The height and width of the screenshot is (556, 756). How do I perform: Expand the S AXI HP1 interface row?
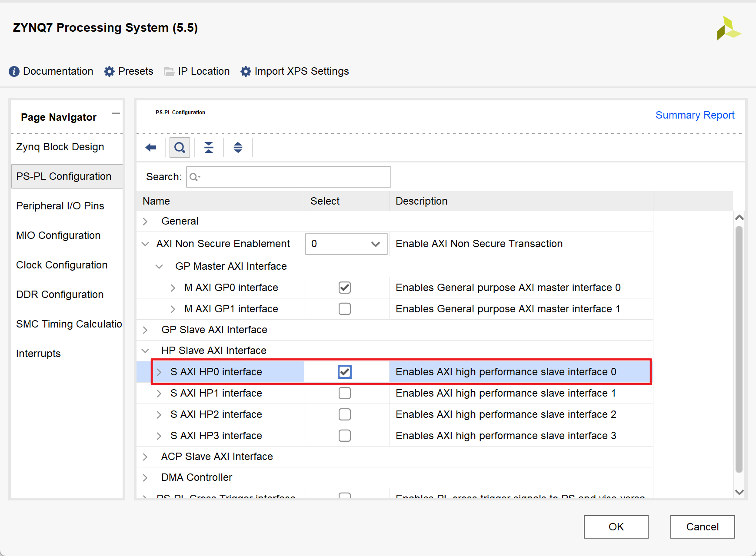[159, 394]
